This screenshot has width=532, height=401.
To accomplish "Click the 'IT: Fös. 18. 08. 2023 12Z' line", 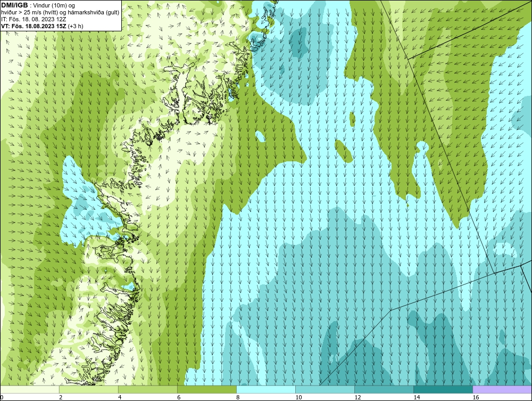I will 34,19.
